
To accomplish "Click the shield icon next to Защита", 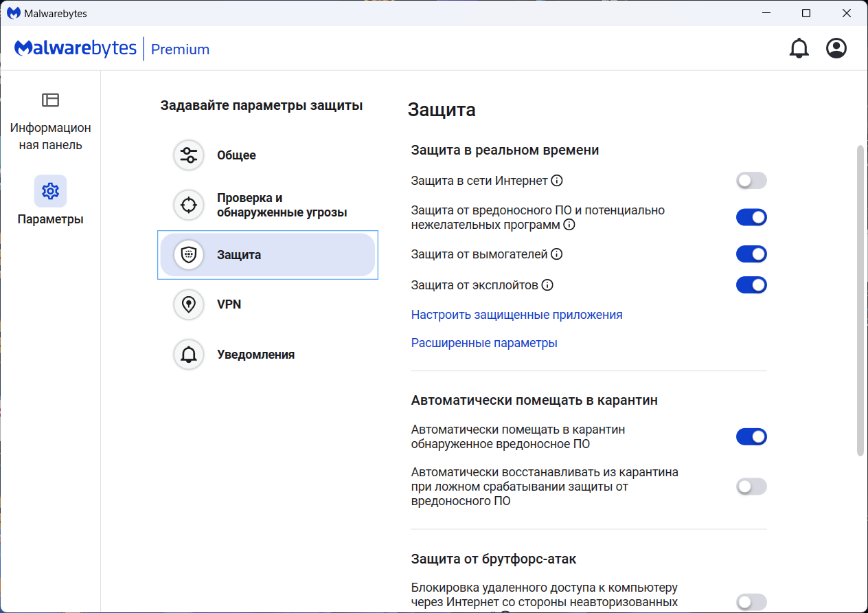I will 189,255.
